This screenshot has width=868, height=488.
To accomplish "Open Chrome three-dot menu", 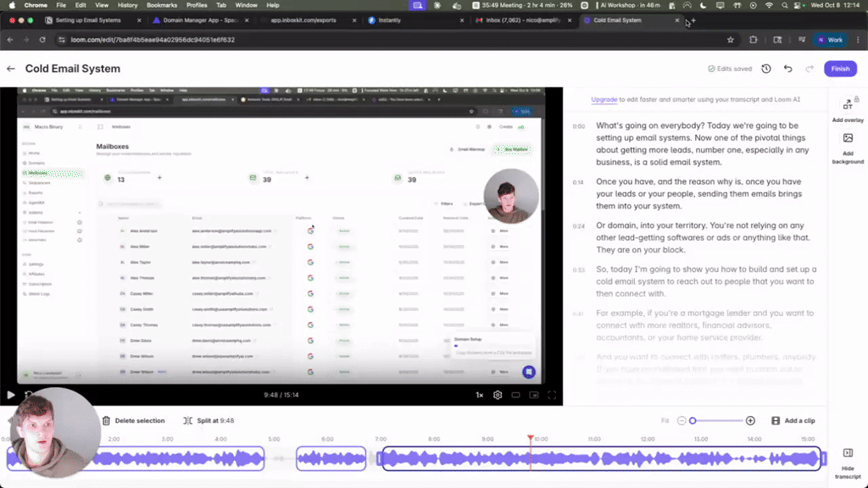I will (858, 40).
